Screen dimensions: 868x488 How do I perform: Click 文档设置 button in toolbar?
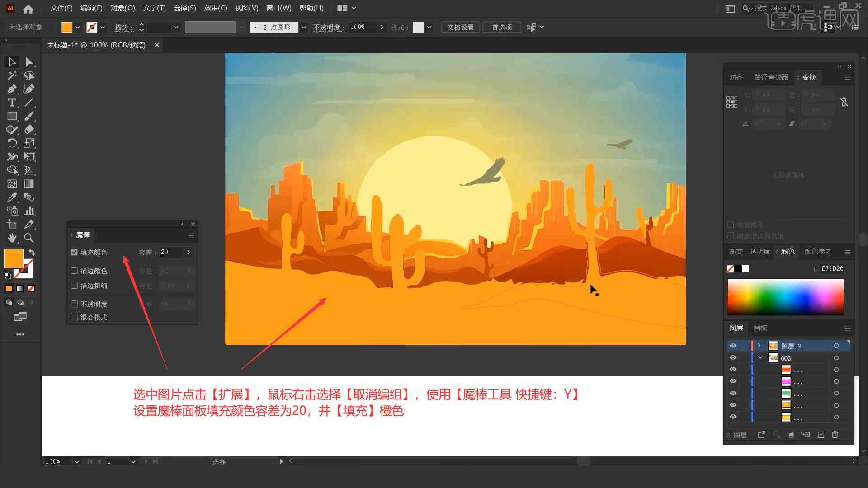463,27
